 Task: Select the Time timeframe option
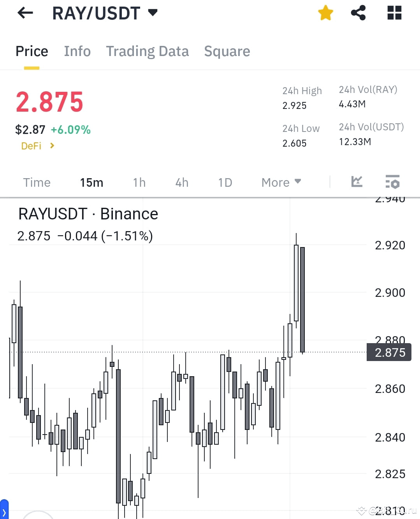click(37, 182)
